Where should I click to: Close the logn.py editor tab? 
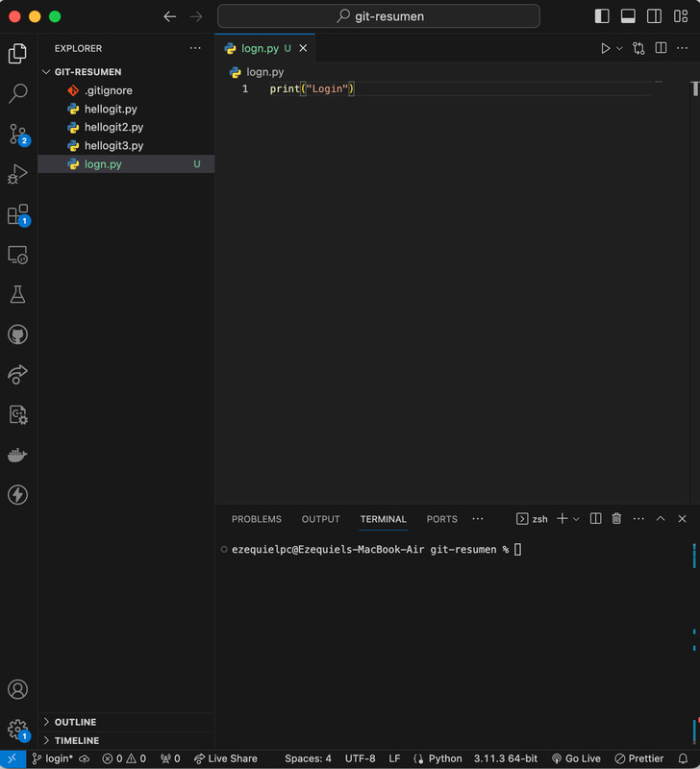[x=303, y=48]
